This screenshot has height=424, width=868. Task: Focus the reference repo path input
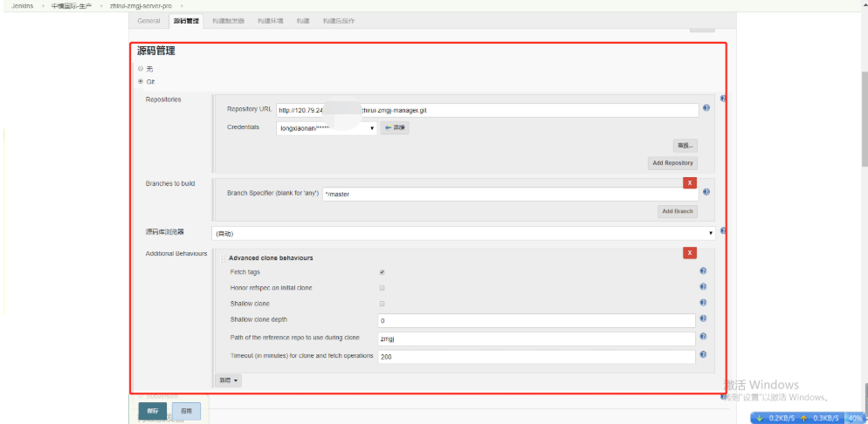(x=536, y=339)
